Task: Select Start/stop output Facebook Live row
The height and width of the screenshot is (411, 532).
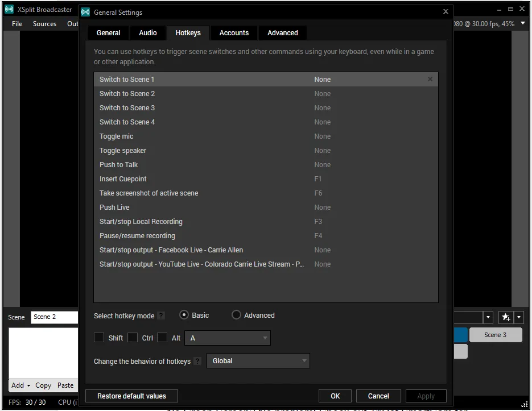Action: pyautogui.click(x=266, y=250)
